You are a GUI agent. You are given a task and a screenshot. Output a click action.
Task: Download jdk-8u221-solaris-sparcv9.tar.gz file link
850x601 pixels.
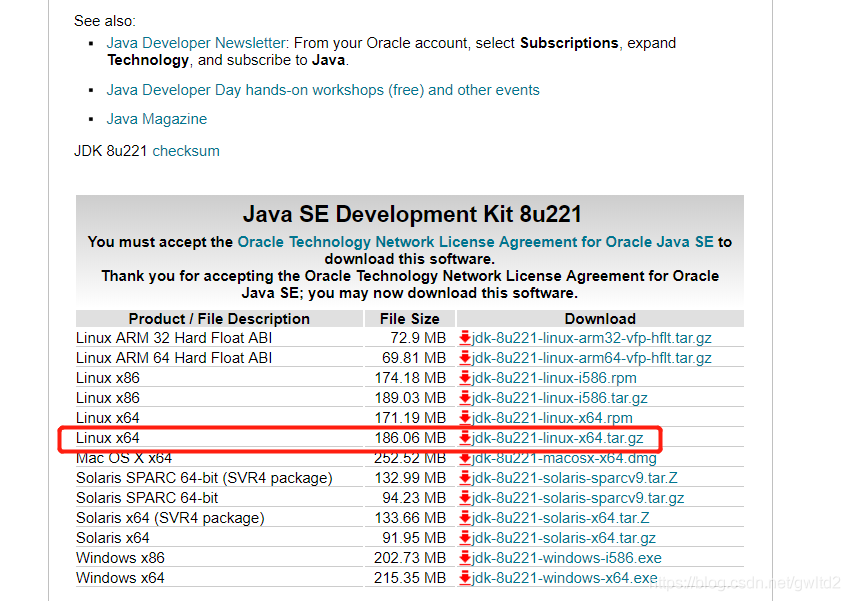click(578, 498)
